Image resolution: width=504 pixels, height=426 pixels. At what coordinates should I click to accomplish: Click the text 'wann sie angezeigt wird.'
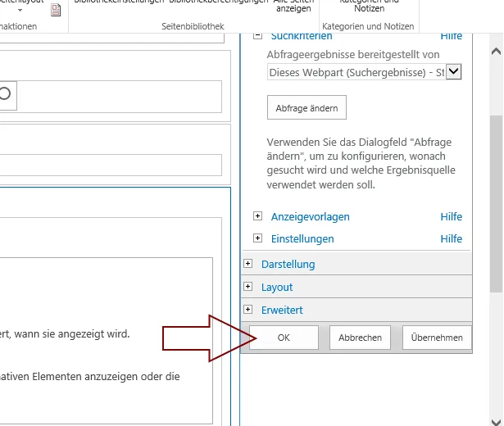72,334
